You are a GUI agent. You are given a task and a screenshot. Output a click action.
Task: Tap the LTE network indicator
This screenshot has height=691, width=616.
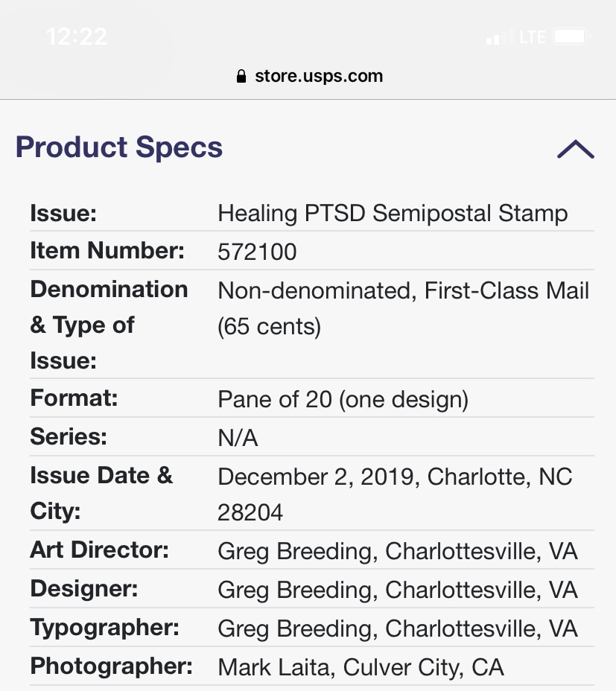(x=533, y=36)
